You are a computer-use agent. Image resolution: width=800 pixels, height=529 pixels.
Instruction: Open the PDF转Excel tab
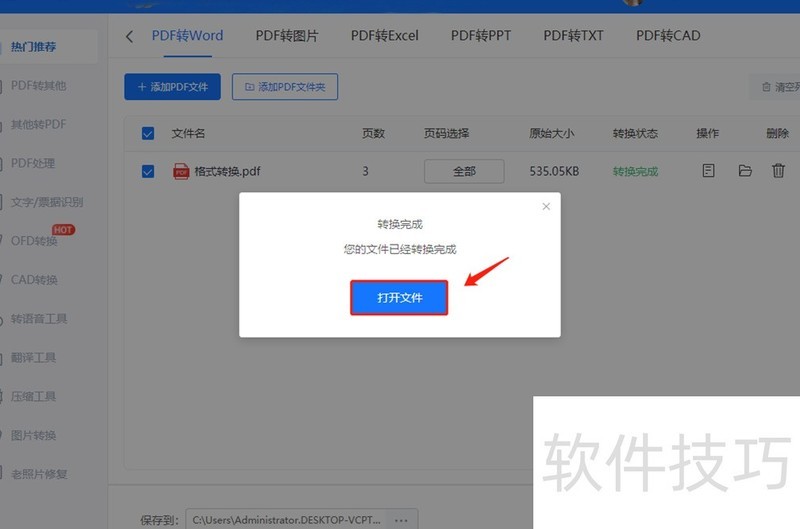(385, 36)
